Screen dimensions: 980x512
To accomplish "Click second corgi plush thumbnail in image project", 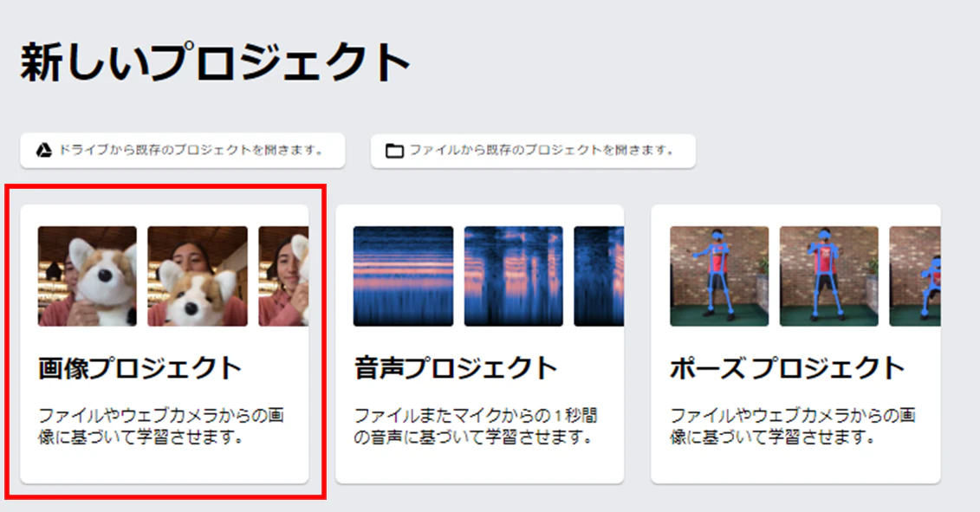I will click(x=198, y=276).
